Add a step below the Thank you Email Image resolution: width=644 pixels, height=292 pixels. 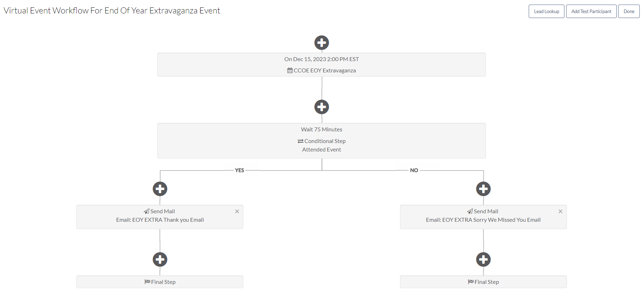pos(159,259)
